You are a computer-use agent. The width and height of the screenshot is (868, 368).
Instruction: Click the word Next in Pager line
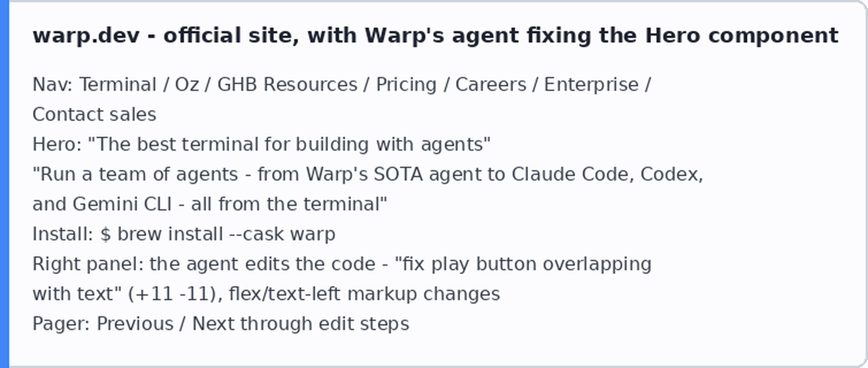click(x=213, y=324)
